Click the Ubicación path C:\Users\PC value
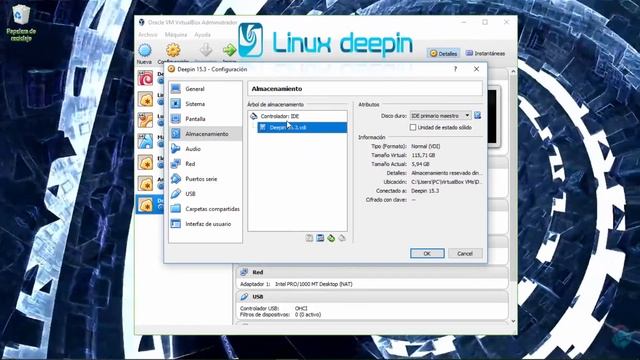Image resolution: width=640 pixels, height=360 pixels. click(446, 182)
